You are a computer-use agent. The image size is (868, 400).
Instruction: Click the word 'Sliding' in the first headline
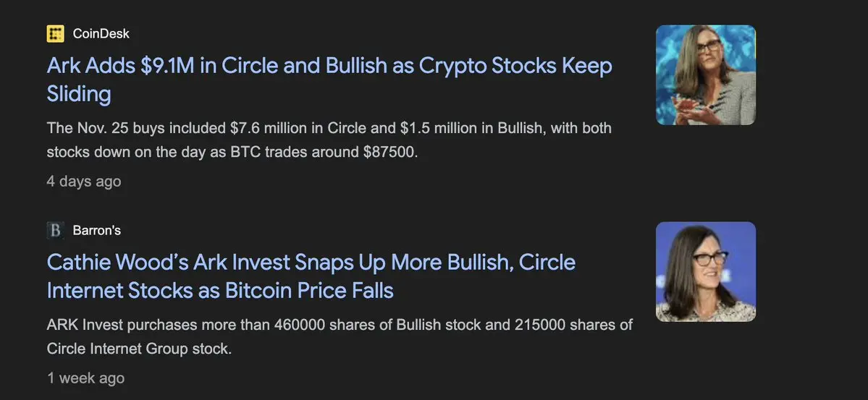79,94
